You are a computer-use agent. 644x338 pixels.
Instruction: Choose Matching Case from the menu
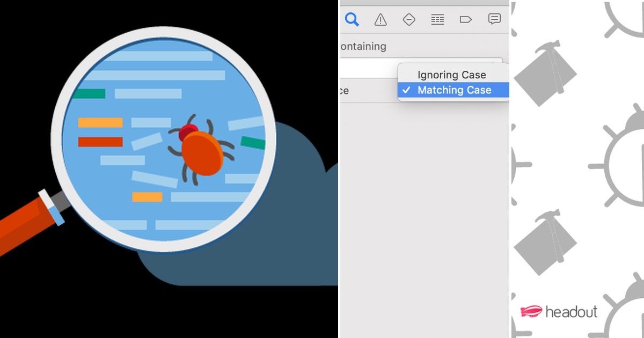[453, 90]
